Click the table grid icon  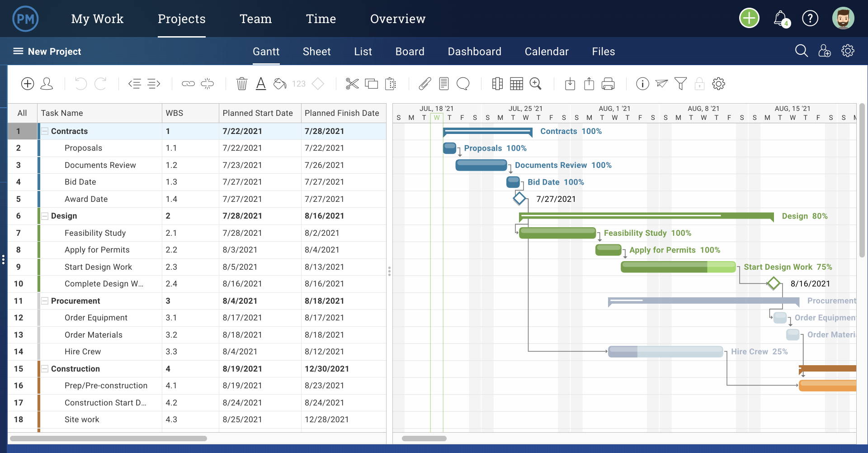tap(516, 84)
